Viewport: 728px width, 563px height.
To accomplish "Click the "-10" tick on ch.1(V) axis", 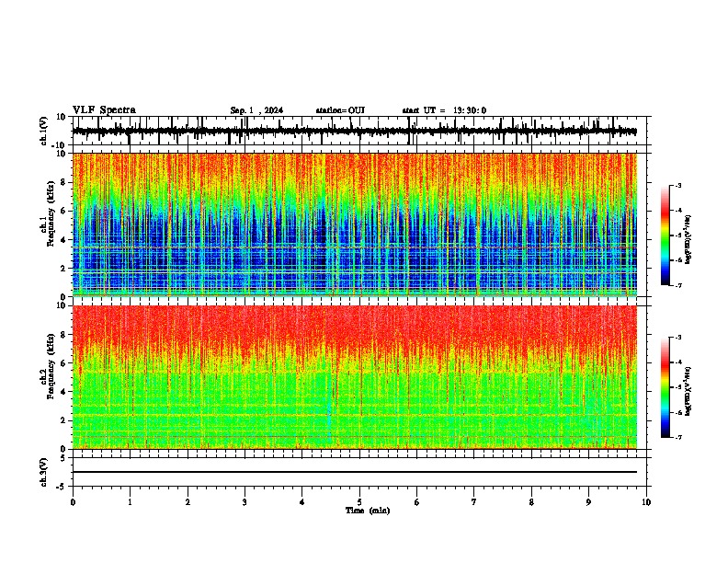I will [60, 145].
